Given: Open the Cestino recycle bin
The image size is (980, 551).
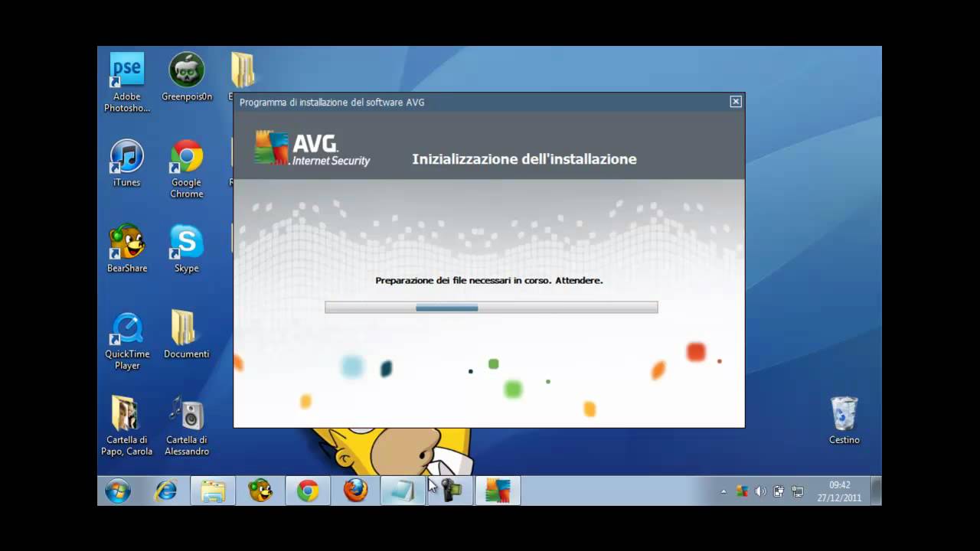Looking at the screenshot, I should 844,420.
